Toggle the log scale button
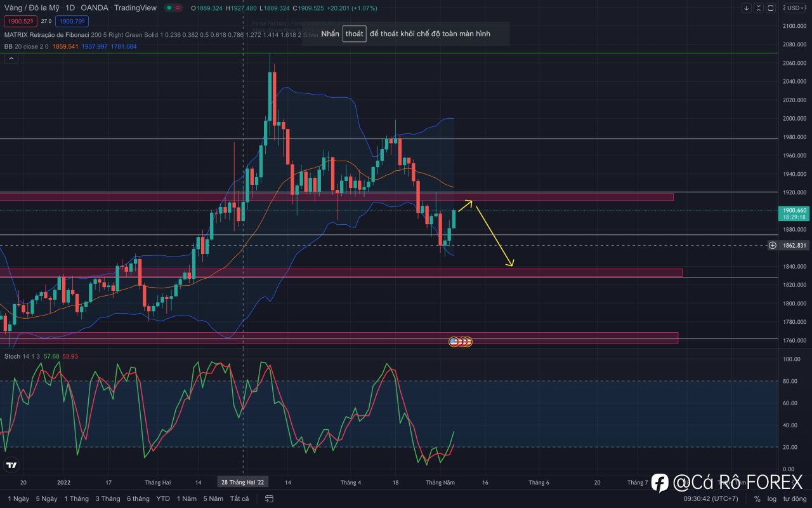This screenshot has height=508, width=812. coord(772,499)
